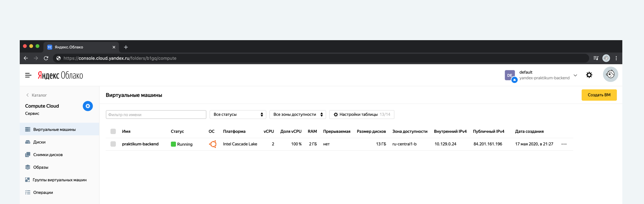
Task: Click the blue Compute Cloud service icon
Action: (x=88, y=106)
